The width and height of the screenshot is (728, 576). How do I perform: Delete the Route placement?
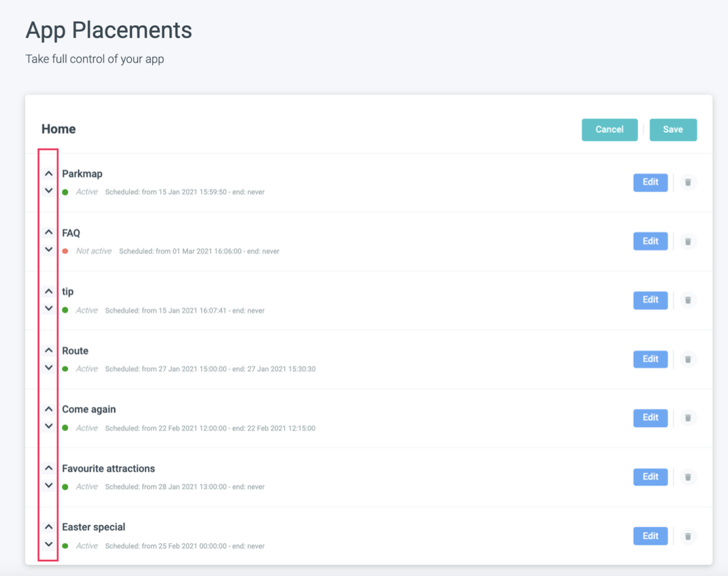click(688, 359)
